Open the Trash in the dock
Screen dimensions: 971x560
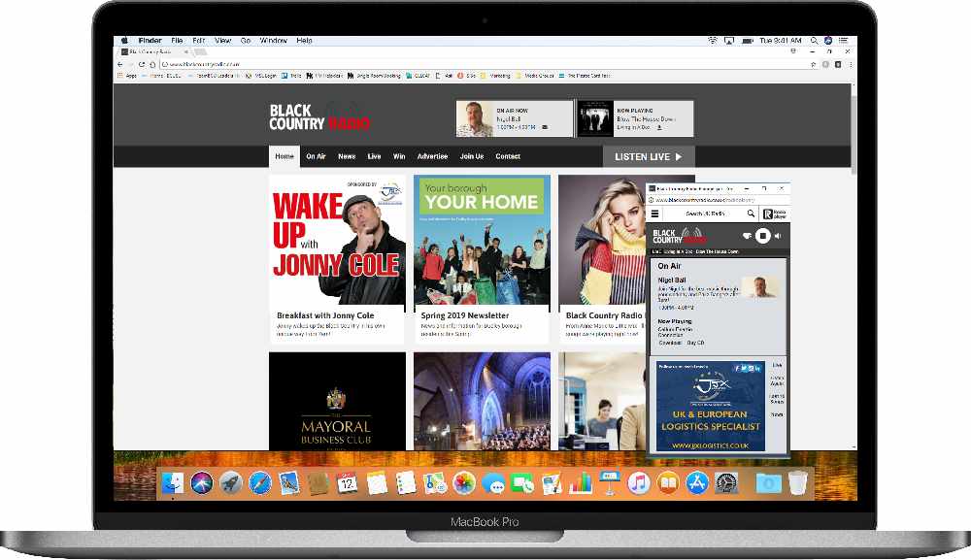coord(797,483)
